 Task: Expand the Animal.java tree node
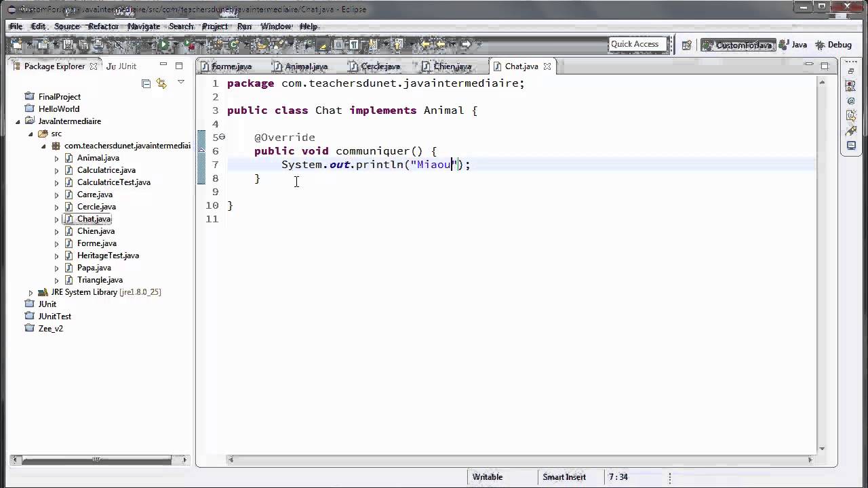[x=56, y=158]
